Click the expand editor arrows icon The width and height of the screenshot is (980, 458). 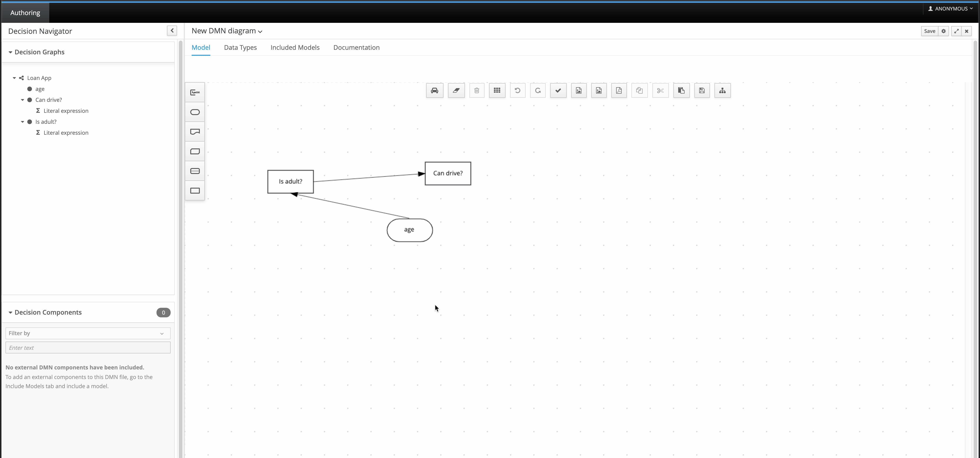[x=957, y=31]
